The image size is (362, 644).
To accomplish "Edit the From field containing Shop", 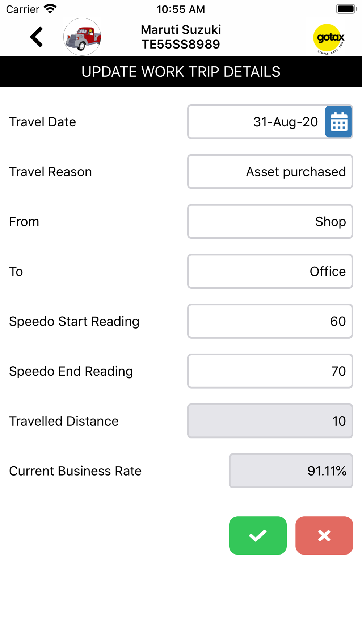I will tap(270, 221).
